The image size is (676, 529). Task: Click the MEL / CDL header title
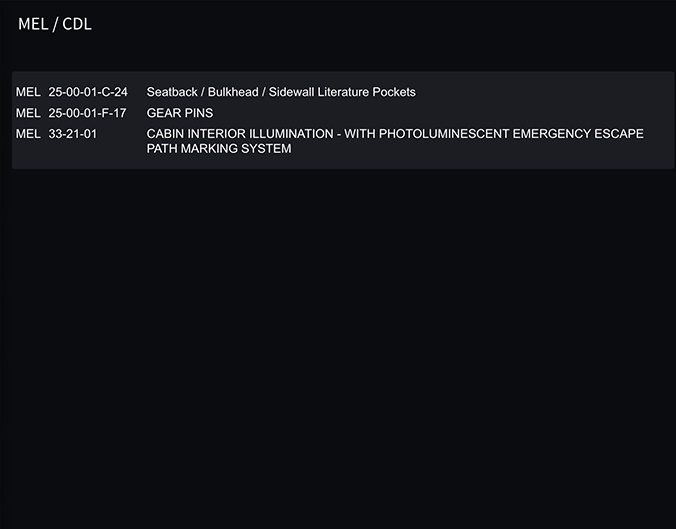pyautogui.click(x=55, y=24)
